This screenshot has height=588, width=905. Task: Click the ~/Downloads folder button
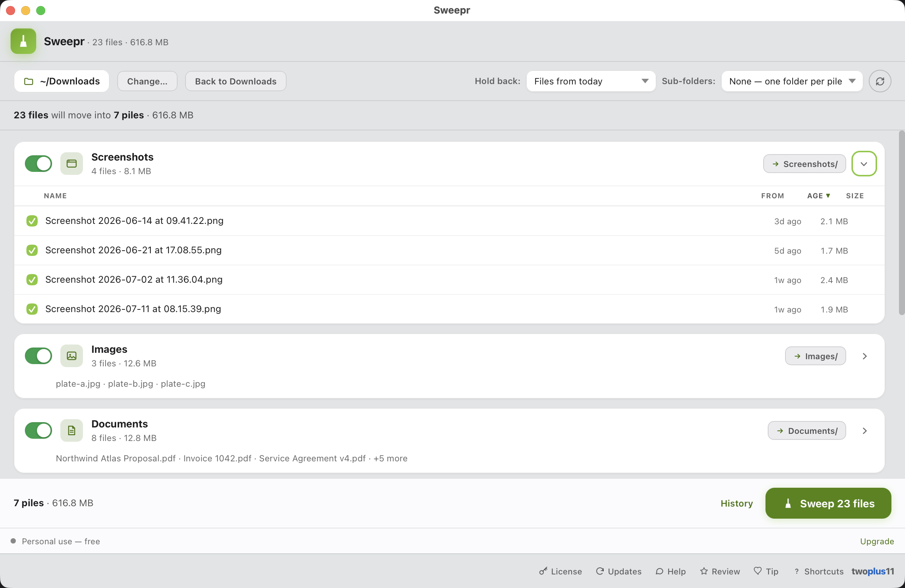[x=61, y=81]
